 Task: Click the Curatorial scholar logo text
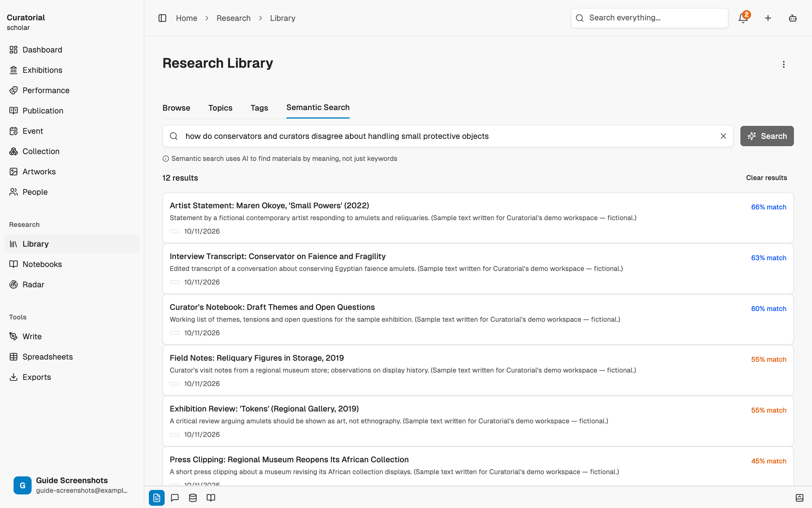(x=26, y=22)
